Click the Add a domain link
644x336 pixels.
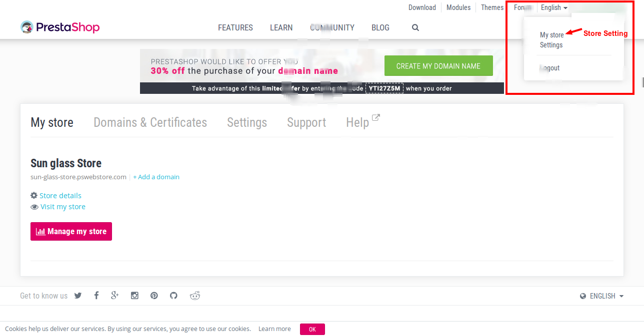coord(156,177)
